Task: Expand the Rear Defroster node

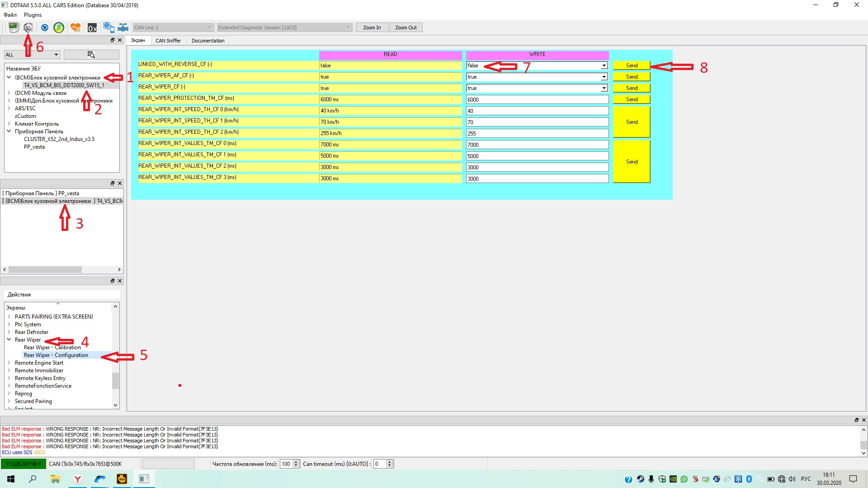Action: (x=9, y=332)
